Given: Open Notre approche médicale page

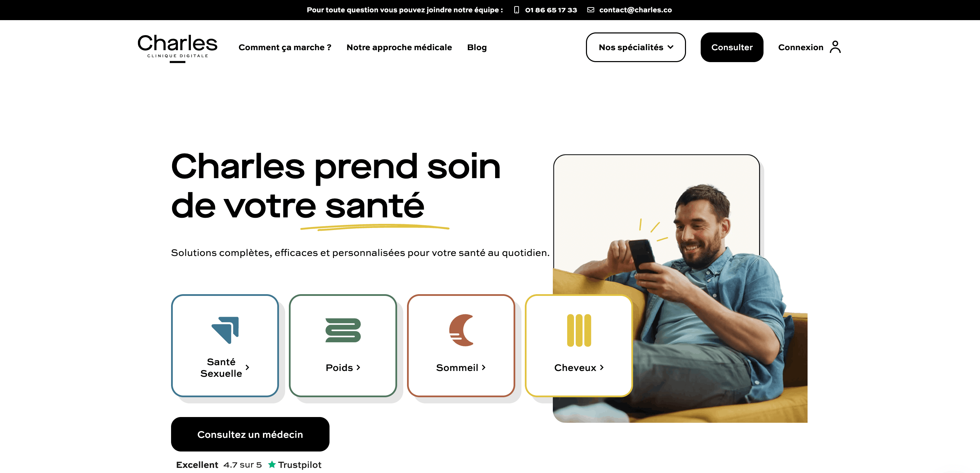Looking at the screenshot, I should pos(399,47).
